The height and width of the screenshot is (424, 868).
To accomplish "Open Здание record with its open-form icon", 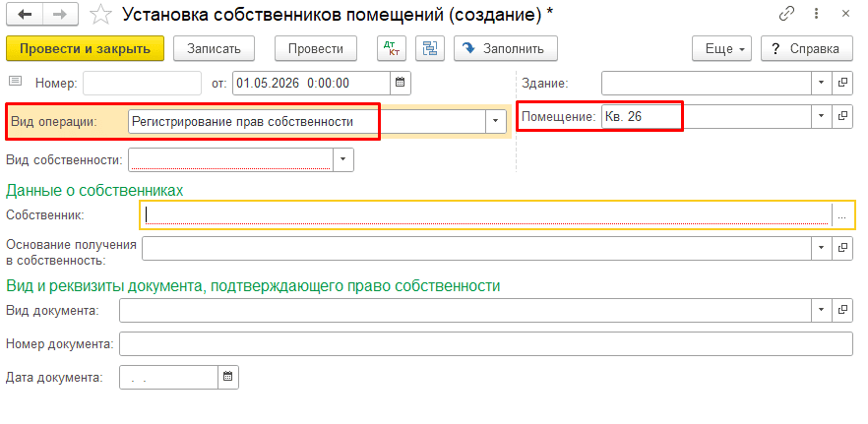I will (x=842, y=83).
